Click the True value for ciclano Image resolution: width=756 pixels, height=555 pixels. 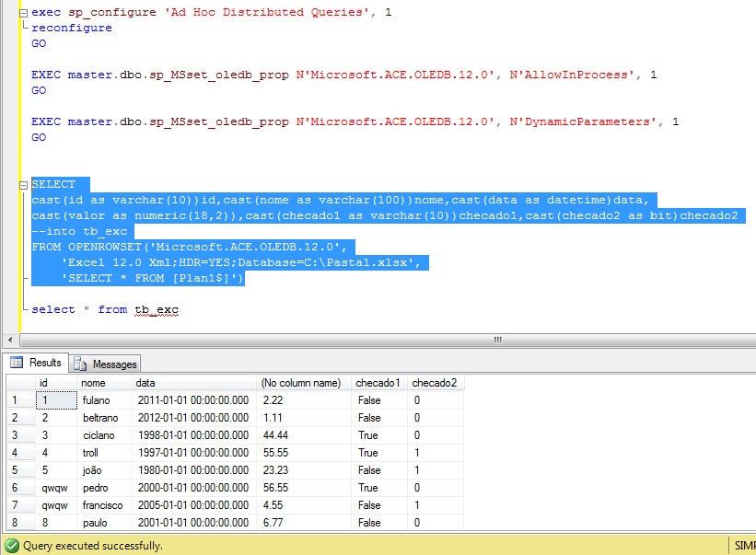(x=367, y=434)
